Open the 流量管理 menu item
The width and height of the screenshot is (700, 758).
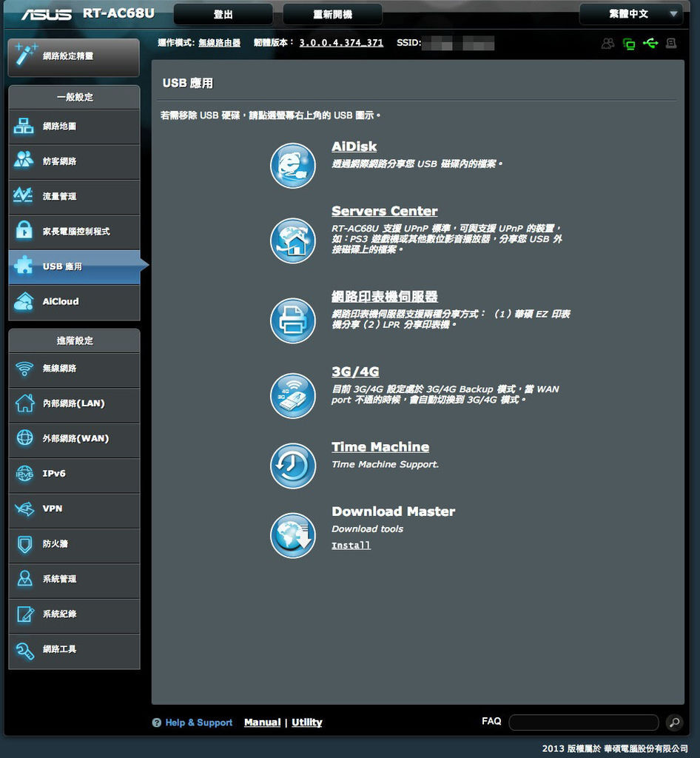coord(75,197)
